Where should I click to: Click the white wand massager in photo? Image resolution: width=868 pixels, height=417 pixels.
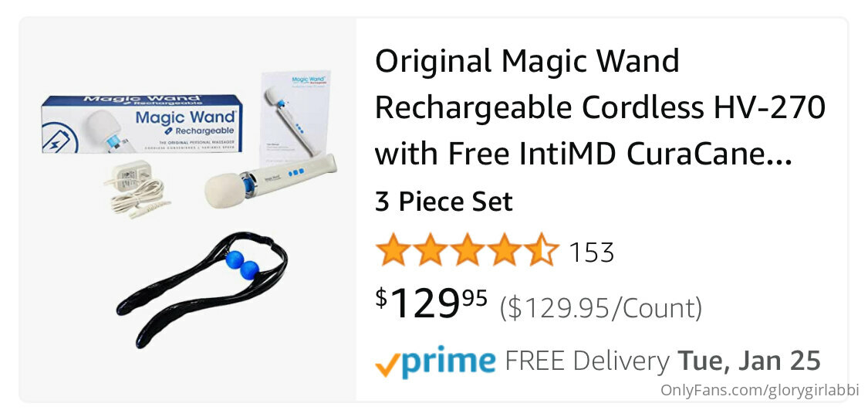270,181
